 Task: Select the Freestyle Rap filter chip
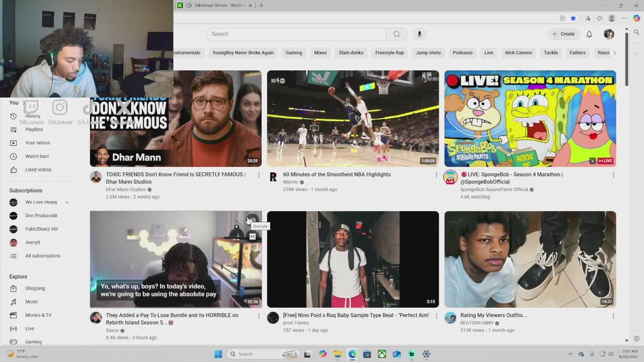389,53
